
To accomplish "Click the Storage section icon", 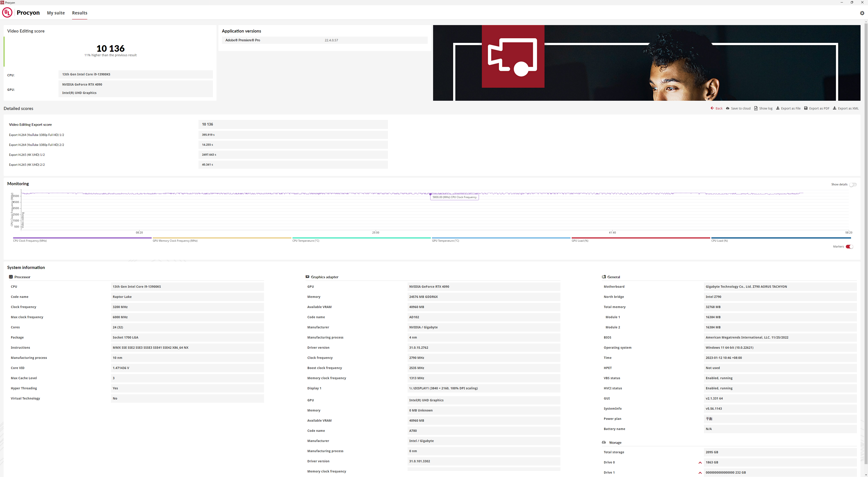I will [604, 443].
